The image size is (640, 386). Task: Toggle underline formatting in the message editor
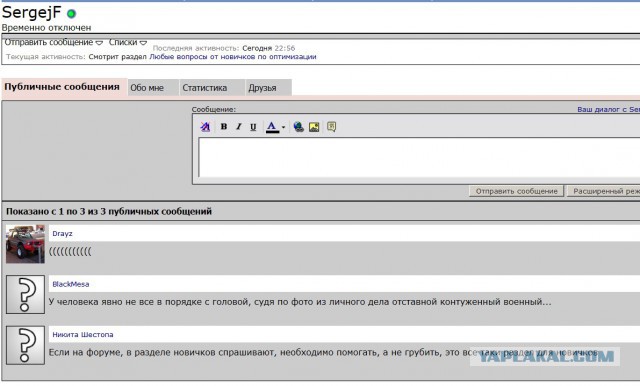pyautogui.click(x=253, y=127)
